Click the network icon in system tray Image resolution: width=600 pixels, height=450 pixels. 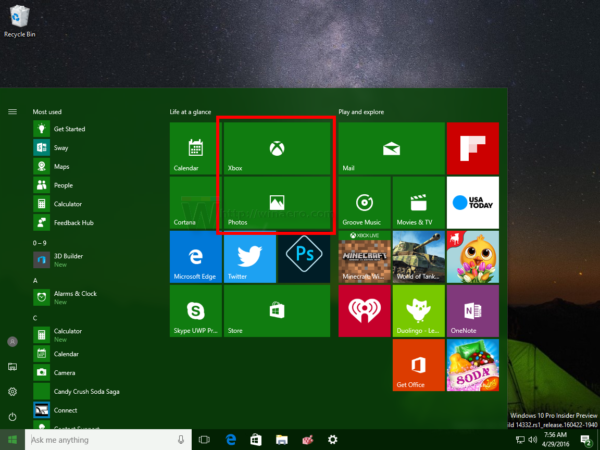(x=520, y=440)
